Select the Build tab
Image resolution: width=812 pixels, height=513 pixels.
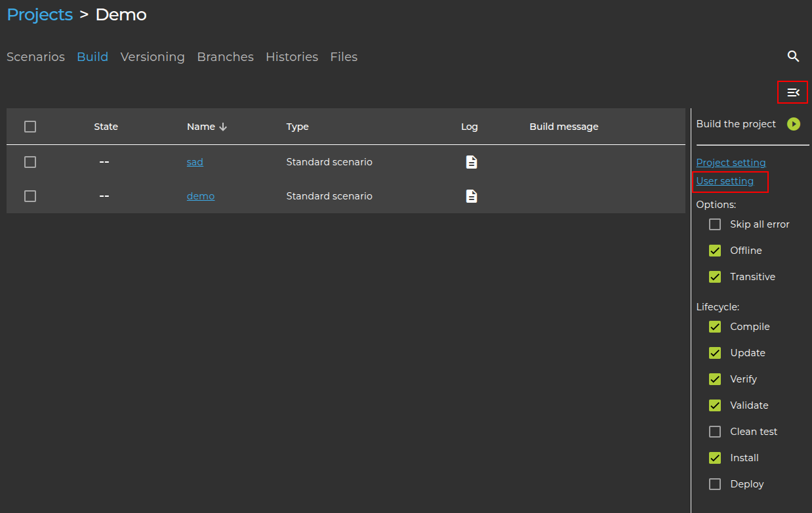coord(92,57)
